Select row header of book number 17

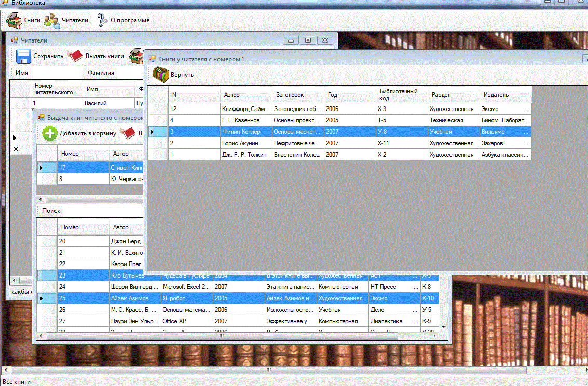pos(47,168)
